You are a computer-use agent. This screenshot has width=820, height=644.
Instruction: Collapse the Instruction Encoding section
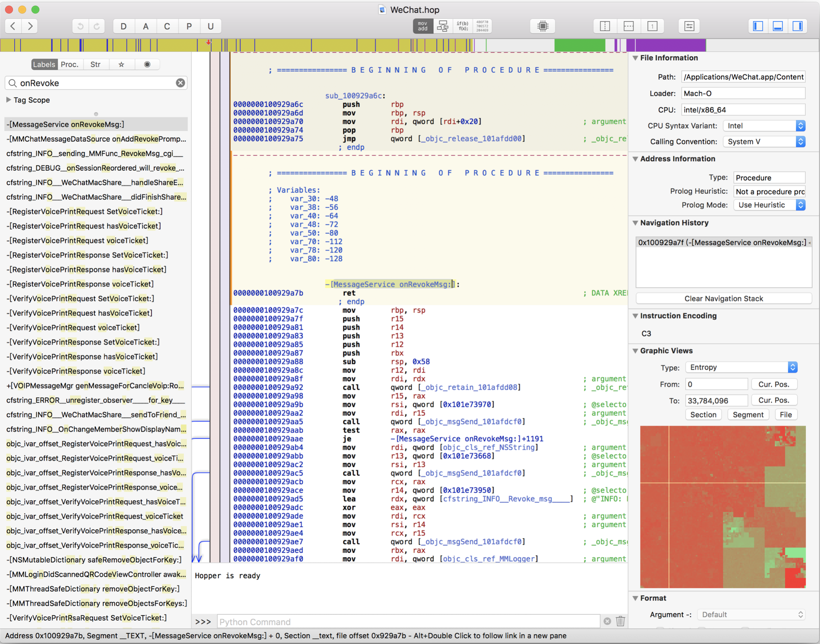pos(636,316)
